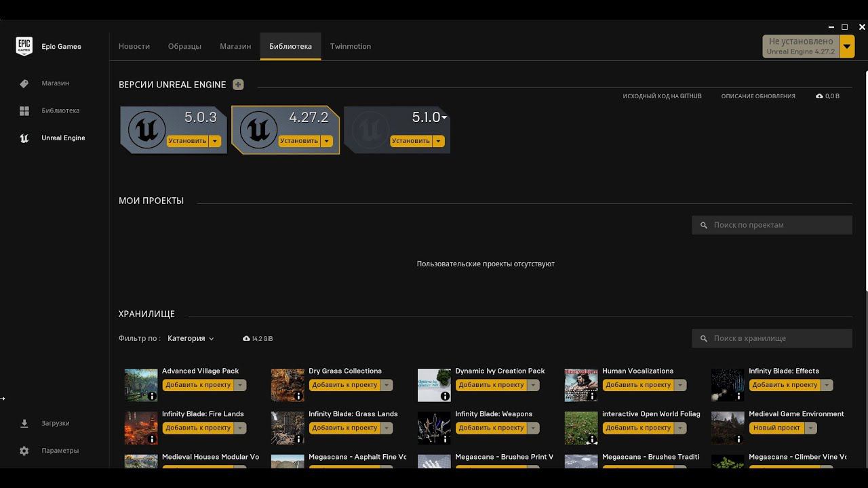Click info icon on Advanced Village Pack thumbnail
The image size is (868, 488).
[152, 396]
